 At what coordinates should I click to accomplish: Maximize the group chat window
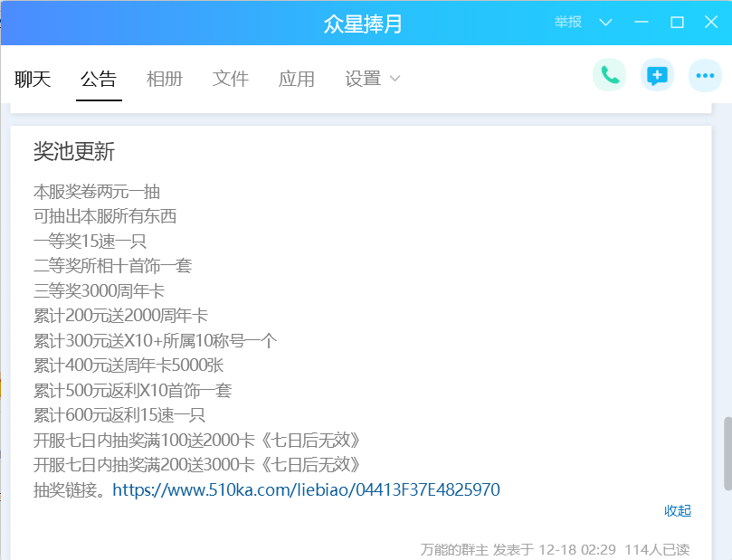tap(676, 23)
